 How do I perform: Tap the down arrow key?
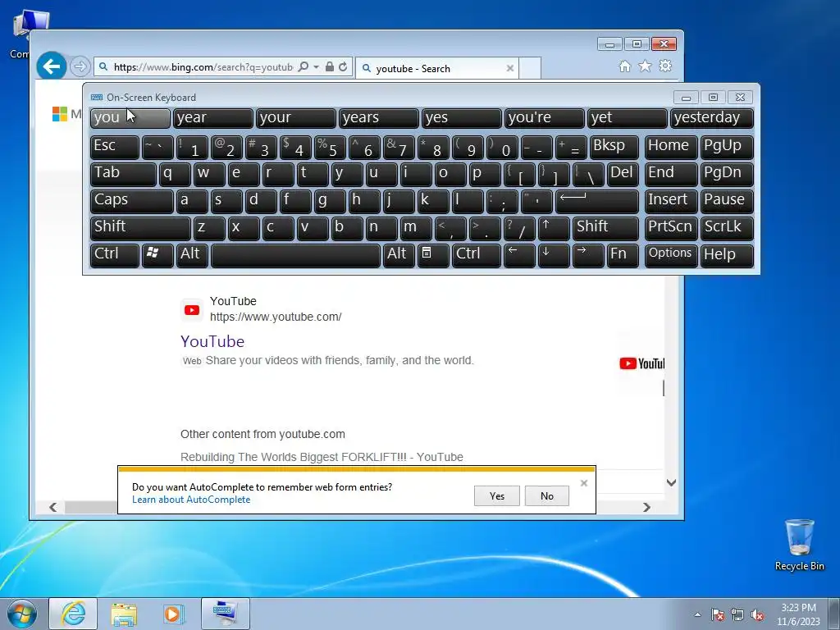coord(554,255)
